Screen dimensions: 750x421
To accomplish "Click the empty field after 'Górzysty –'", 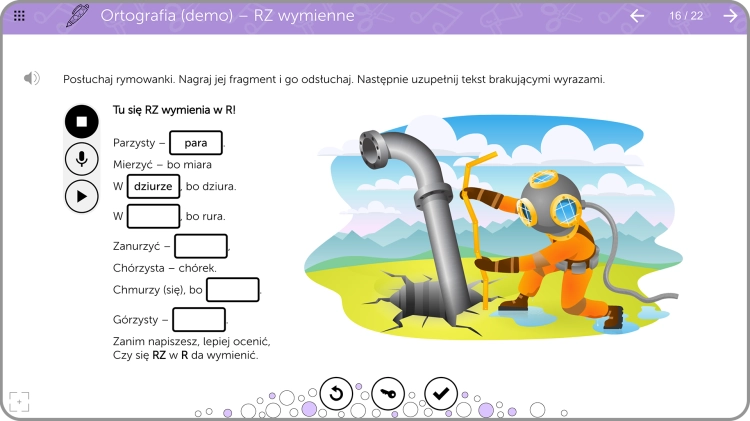I will click(x=199, y=320).
